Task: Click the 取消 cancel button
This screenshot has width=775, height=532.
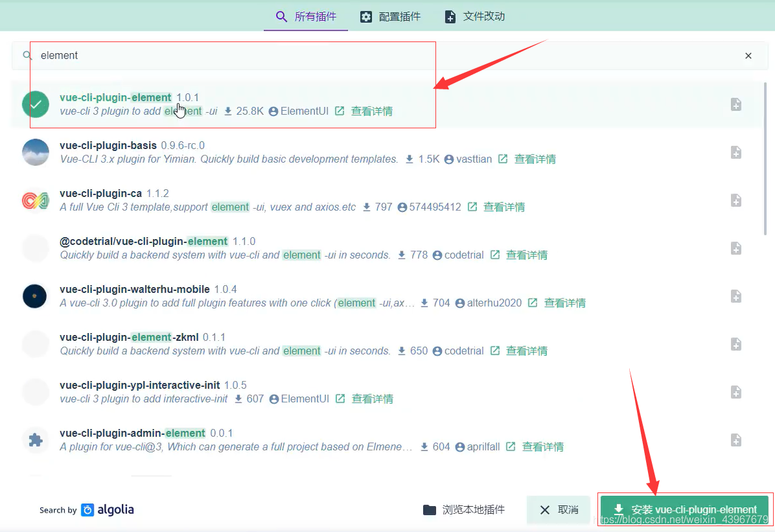Action: (559, 510)
